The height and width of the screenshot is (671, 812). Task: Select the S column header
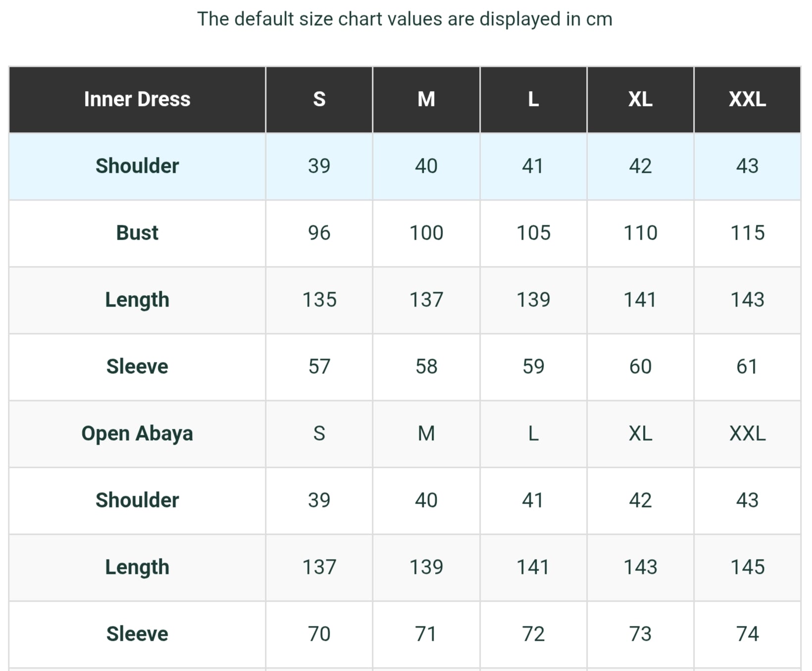[319, 100]
